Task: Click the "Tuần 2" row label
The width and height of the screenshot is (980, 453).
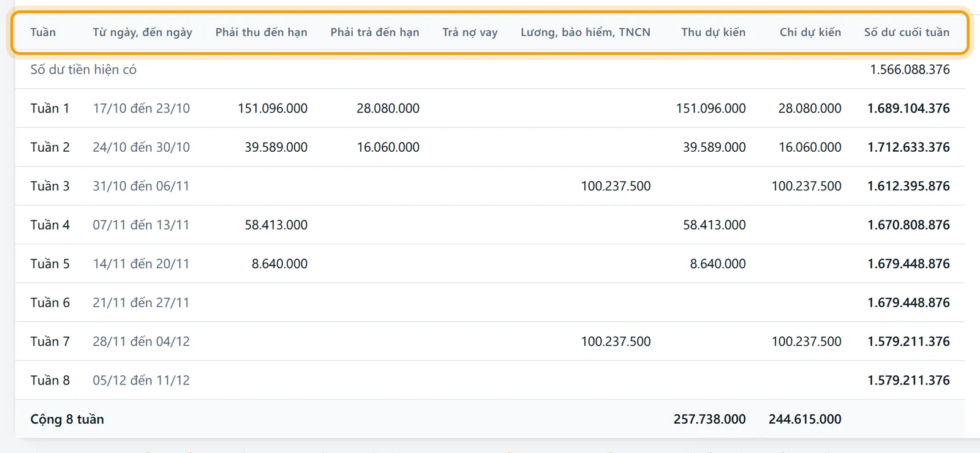Action: tap(50, 148)
